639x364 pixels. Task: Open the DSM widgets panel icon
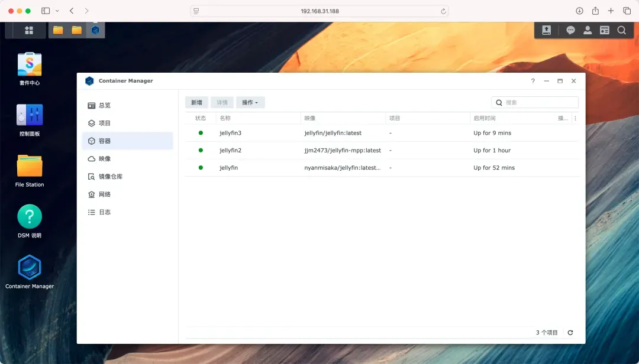(604, 30)
